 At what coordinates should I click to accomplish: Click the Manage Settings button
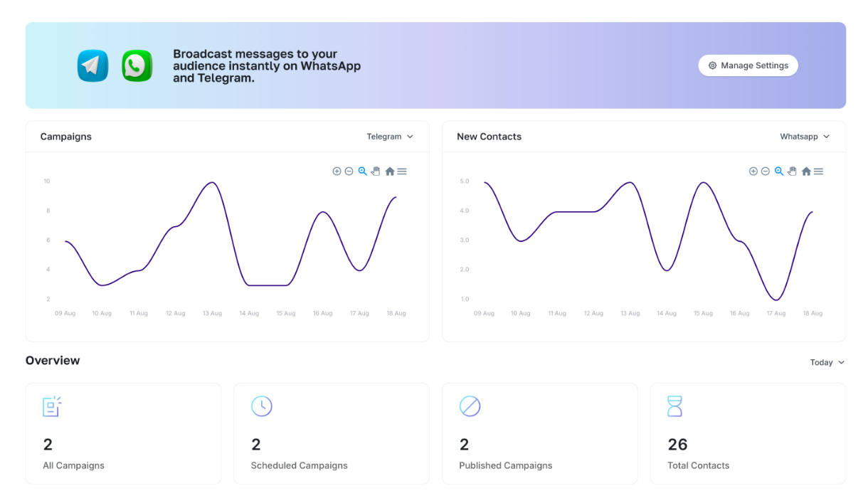(x=748, y=65)
